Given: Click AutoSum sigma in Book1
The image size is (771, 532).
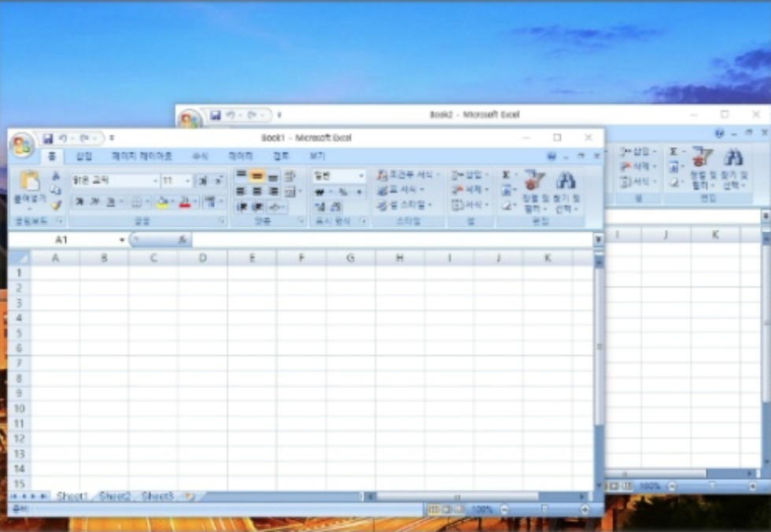Looking at the screenshot, I should [x=506, y=175].
